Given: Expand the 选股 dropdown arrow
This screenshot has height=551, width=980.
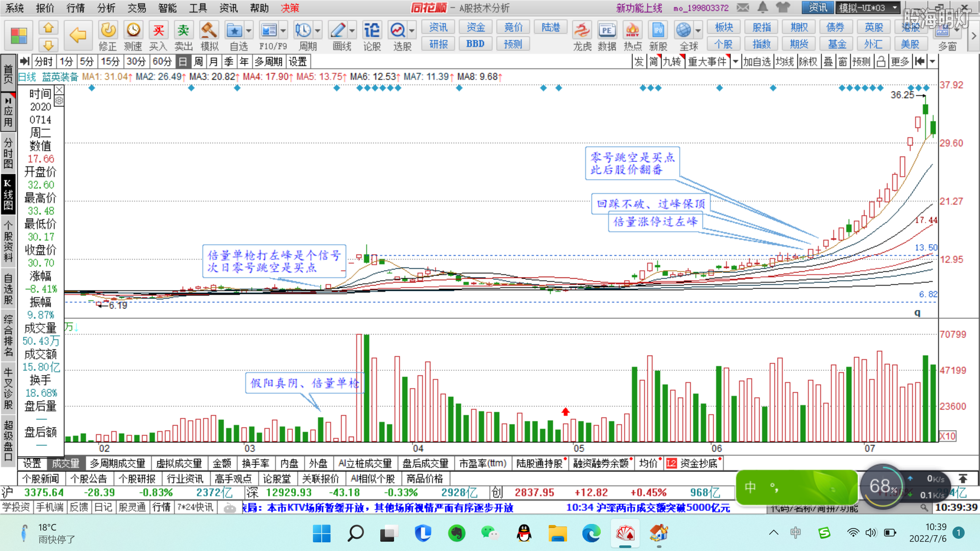Looking at the screenshot, I should [412, 31].
